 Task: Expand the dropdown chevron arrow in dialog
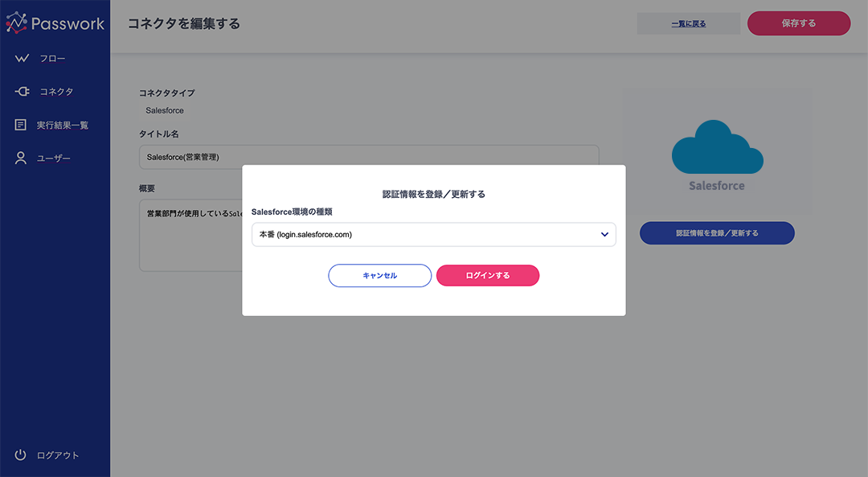point(604,234)
